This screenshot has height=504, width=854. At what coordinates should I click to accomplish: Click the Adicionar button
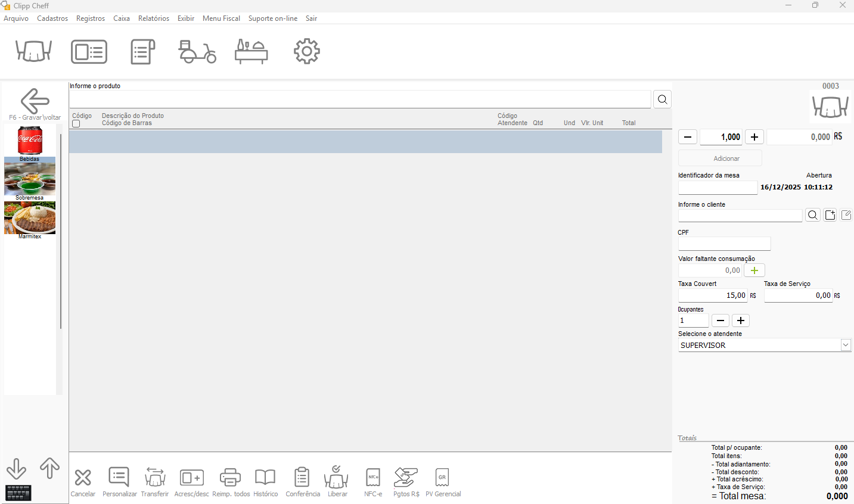(720, 158)
